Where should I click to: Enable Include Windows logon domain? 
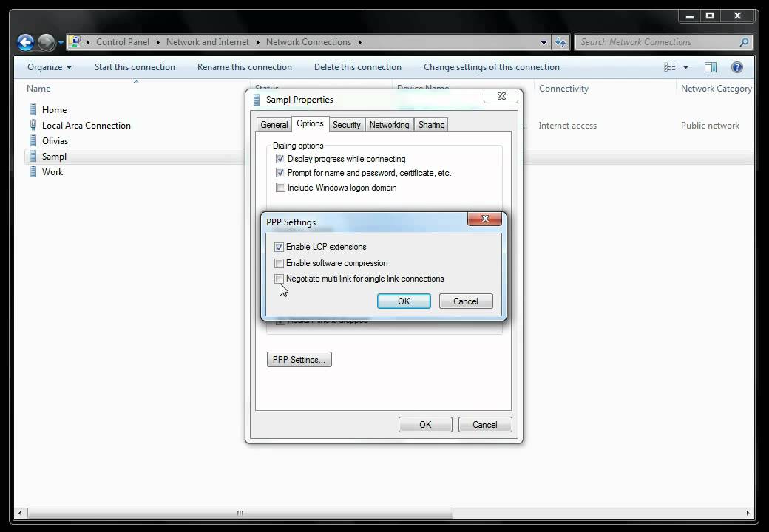(280, 188)
